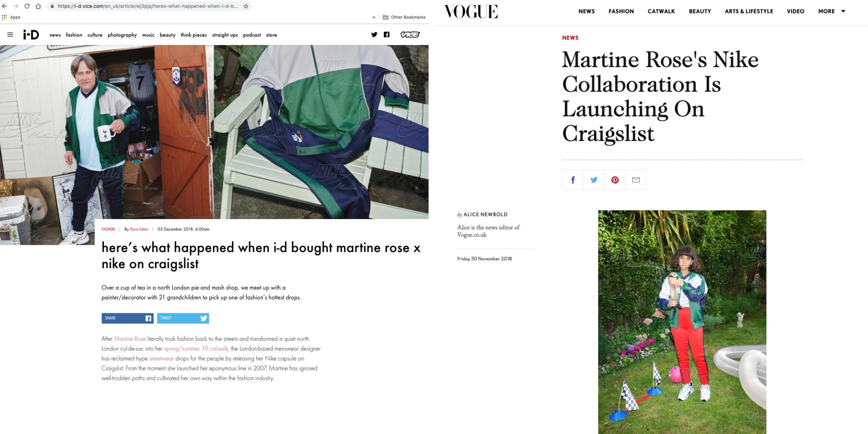
Task: Expand hidden bookmarks chevron
Action: [x=374, y=17]
